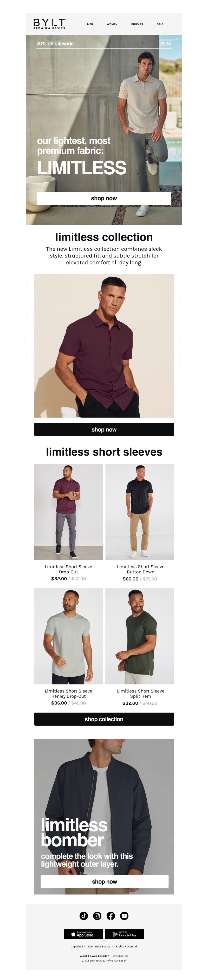Open the Instagram social icon
The image size is (208, 980).
97,916
